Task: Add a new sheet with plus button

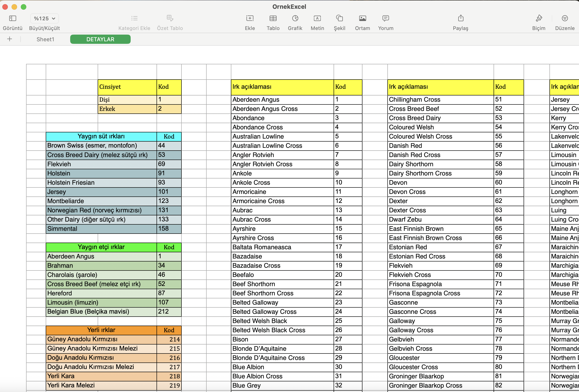Action: click(9, 39)
